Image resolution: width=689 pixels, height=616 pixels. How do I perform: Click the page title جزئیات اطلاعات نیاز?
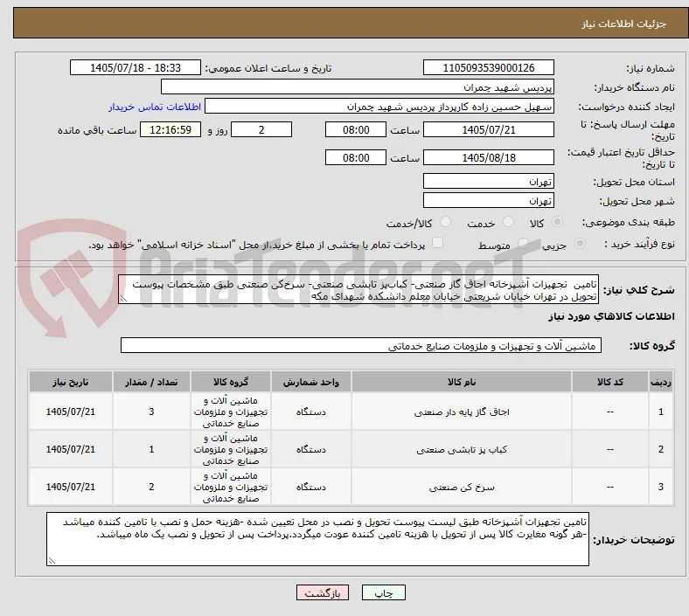click(x=624, y=24)
